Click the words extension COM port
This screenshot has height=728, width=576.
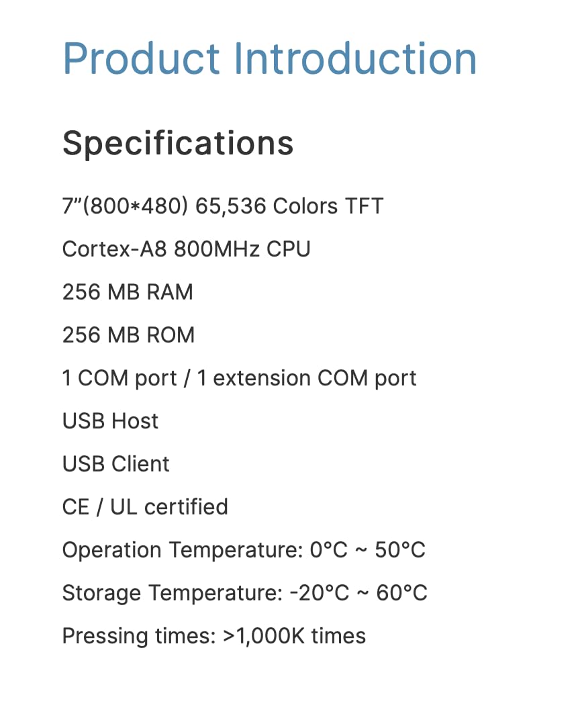[314, 378]
